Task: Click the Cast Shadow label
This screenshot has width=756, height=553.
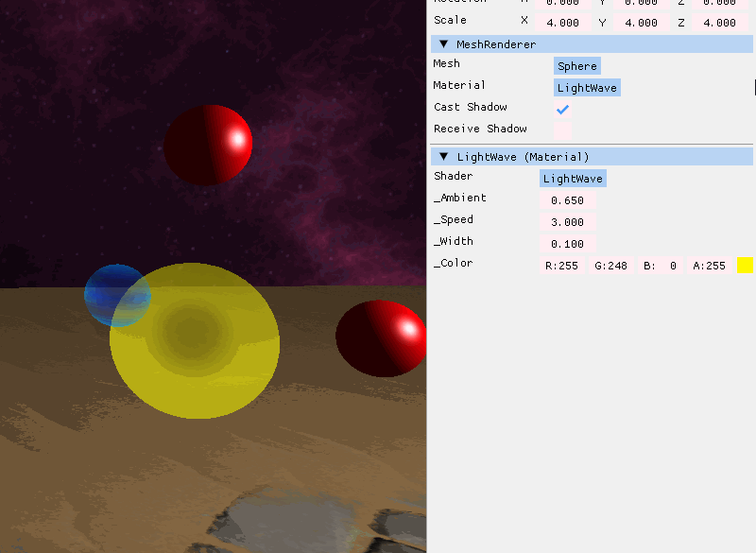Action: click(x=470, y=107)
